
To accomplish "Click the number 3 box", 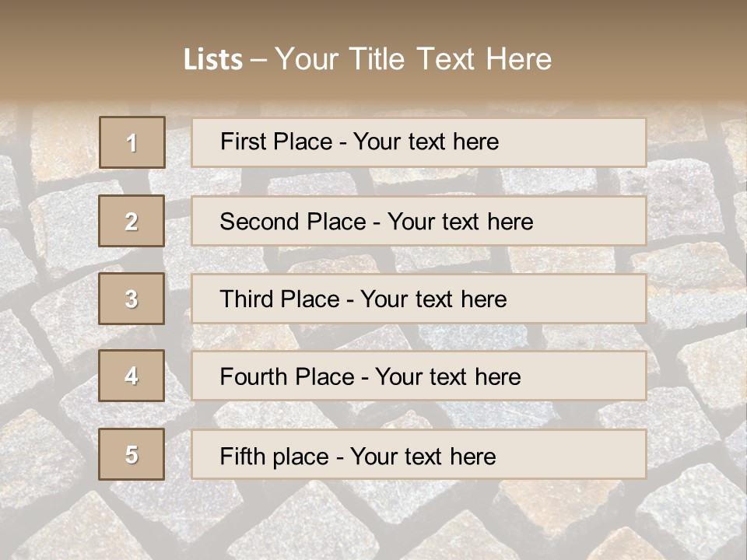I will tap(132, 299).
